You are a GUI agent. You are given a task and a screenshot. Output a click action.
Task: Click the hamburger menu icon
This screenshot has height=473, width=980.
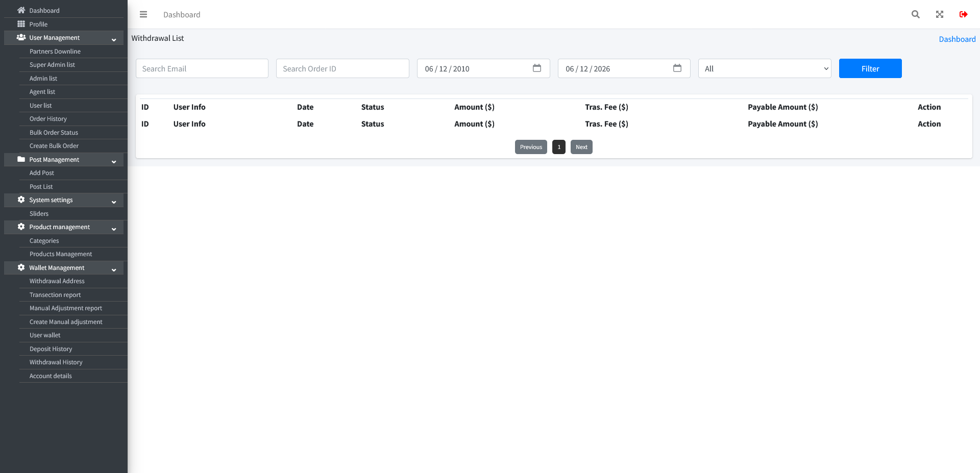[143, 14]
